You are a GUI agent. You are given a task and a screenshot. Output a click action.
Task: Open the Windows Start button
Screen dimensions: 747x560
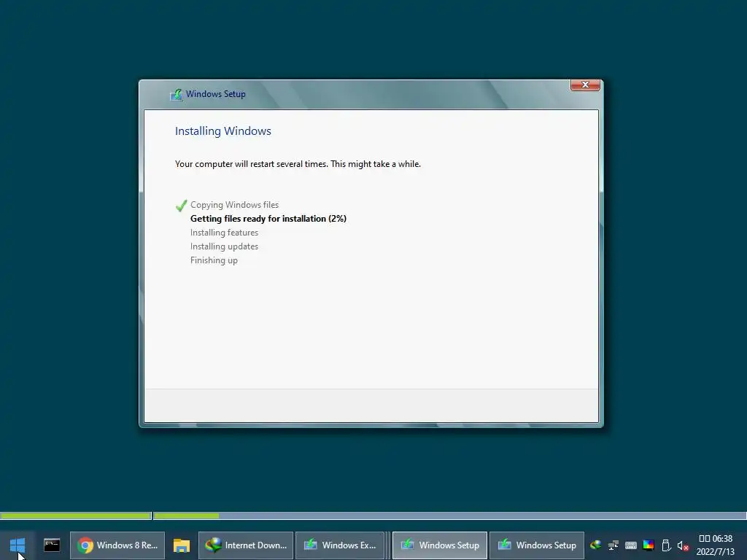[x=18, y=545]
